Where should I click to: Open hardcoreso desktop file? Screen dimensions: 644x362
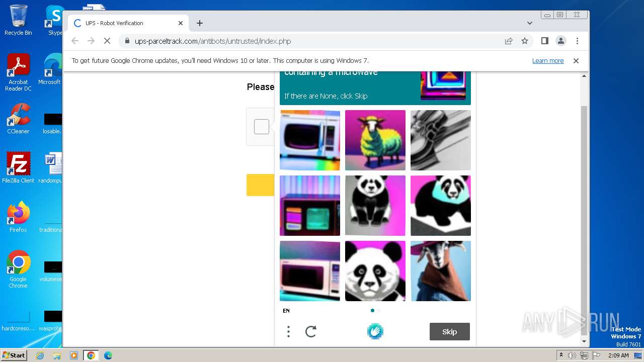18,320
